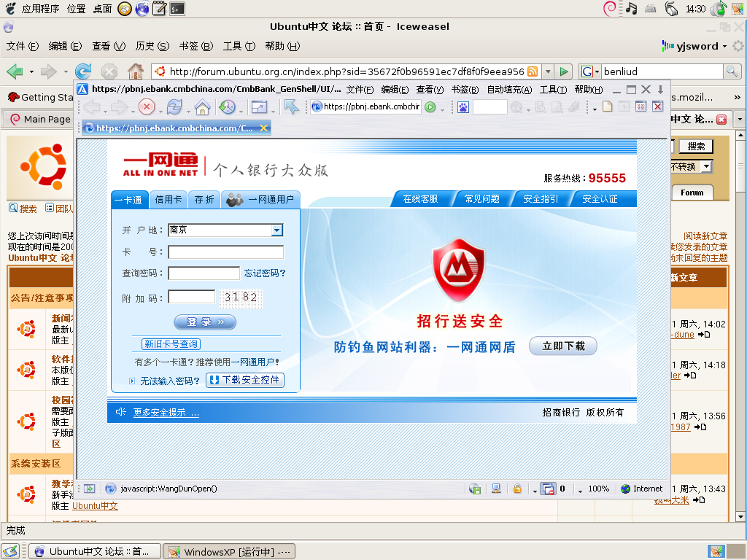747x560 pixels.
Task: Open the 100% zoom dropdown in status bar
Action: point(580,490)
